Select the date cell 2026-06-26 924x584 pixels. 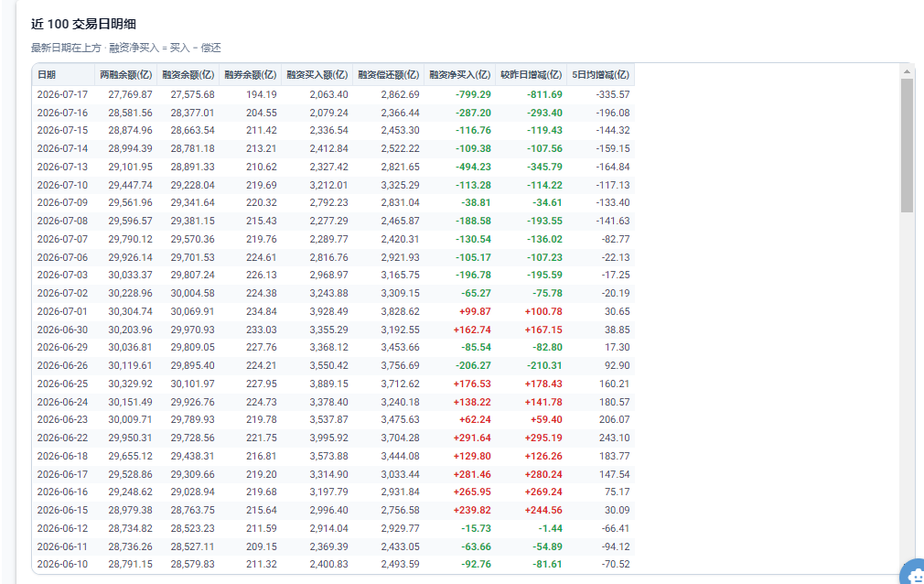pos(62,366)
